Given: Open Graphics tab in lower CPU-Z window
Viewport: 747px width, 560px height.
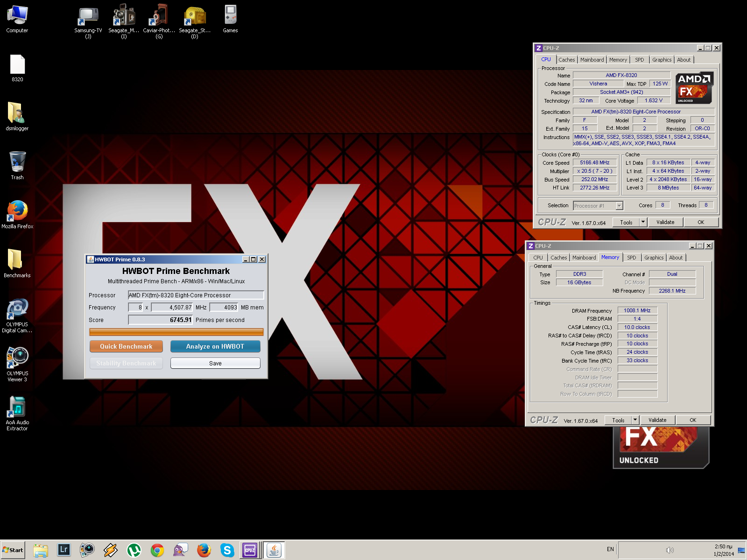Looking at the screenshot, I should click(654, 258).
